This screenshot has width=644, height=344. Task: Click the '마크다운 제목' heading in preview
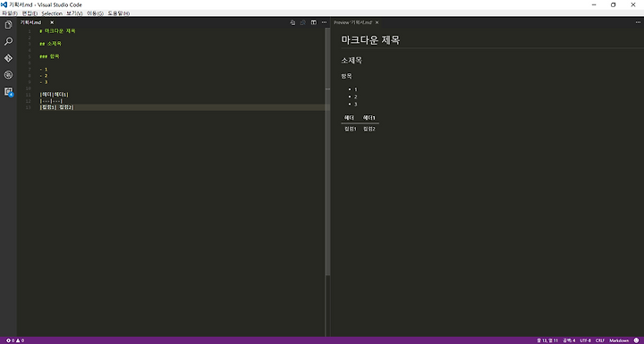coord(370,40)
